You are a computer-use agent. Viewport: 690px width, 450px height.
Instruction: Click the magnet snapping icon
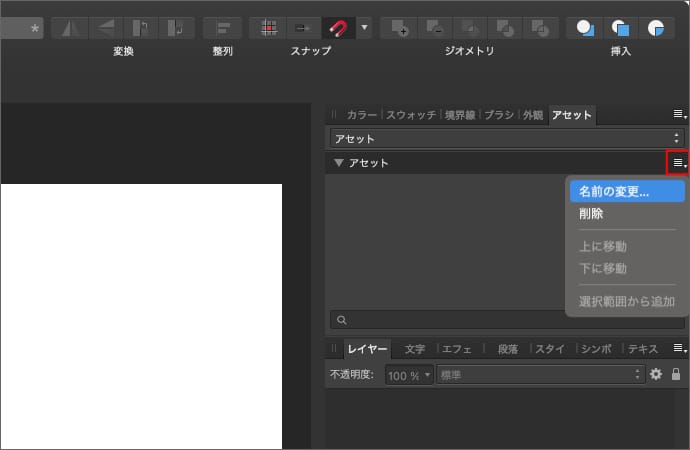pos(336,28)
